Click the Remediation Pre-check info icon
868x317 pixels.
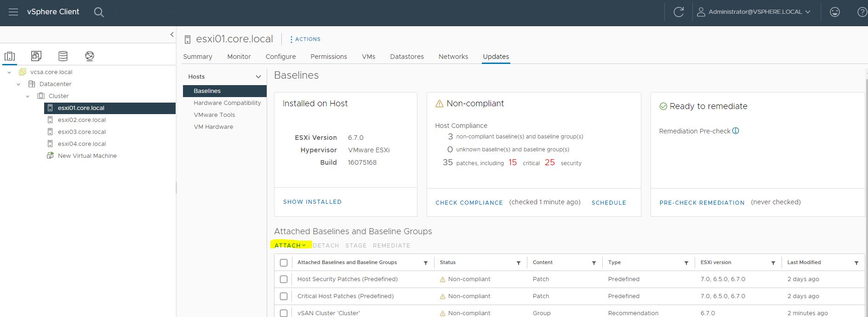click(x=736, y=131)
